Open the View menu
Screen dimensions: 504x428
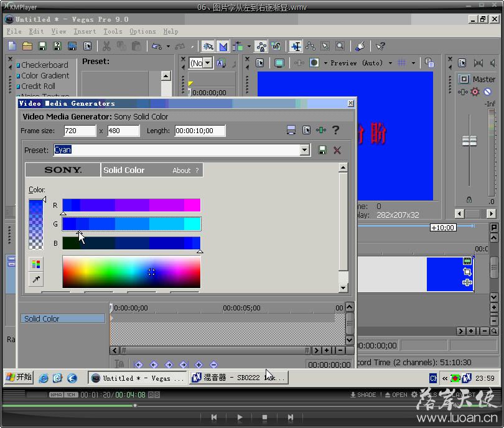58,32
